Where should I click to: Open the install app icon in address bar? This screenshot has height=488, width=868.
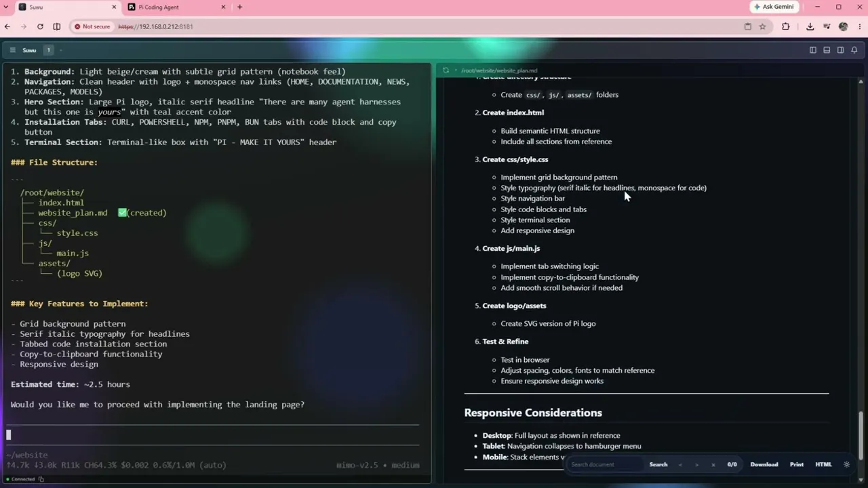click(x=748, y=26)
